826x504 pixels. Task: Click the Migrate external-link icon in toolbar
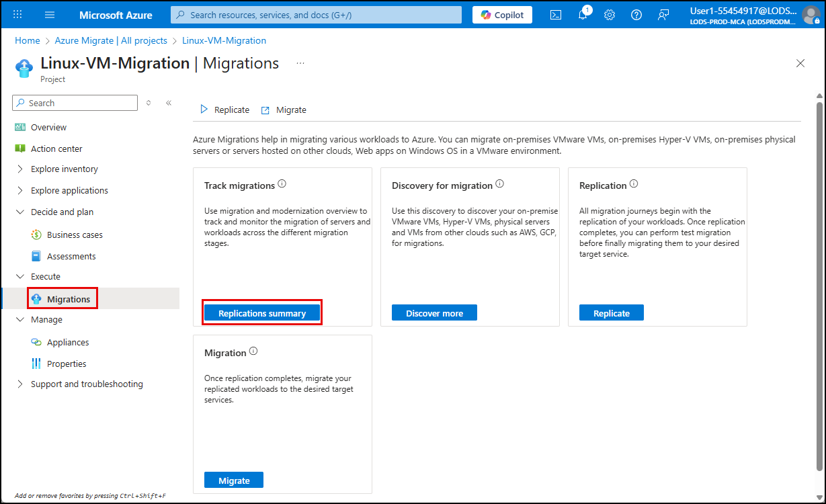coord(265,110)
